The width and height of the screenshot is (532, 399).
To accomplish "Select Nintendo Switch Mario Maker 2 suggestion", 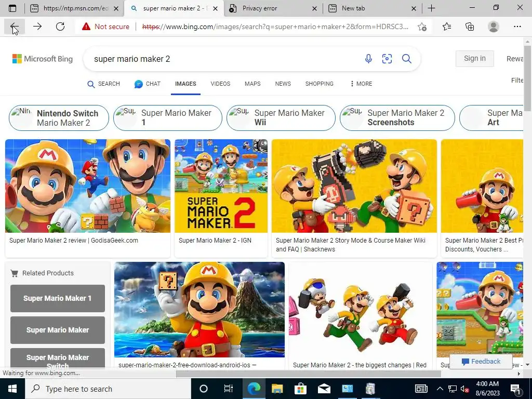I will tap(59, 118).
